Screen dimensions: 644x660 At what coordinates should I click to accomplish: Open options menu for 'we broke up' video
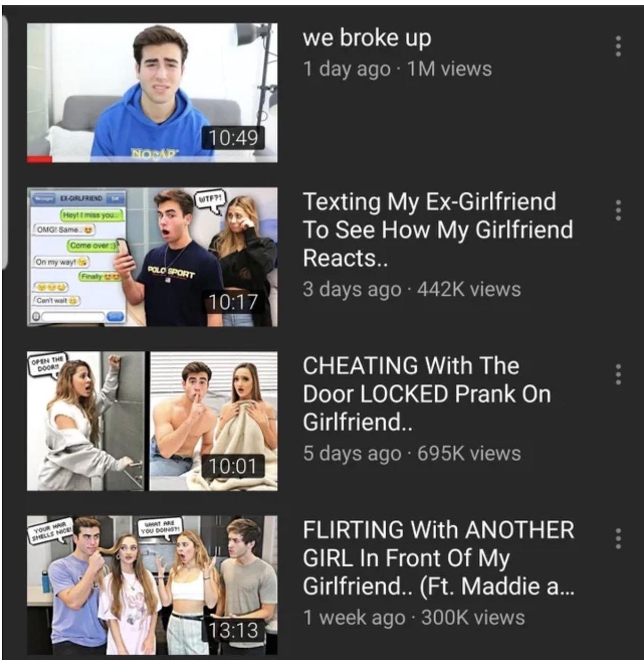click(x=618, y=47)
